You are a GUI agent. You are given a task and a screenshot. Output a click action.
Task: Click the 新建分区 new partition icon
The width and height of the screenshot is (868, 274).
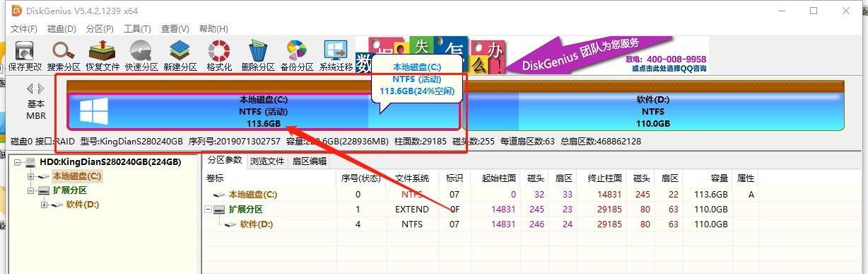pos(180,55)
